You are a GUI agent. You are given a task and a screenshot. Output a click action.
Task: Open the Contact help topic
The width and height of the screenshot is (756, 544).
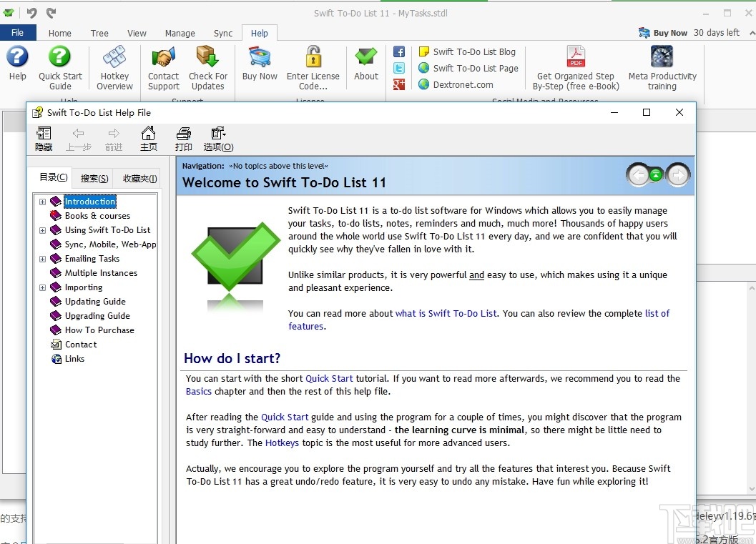point(81,345)
